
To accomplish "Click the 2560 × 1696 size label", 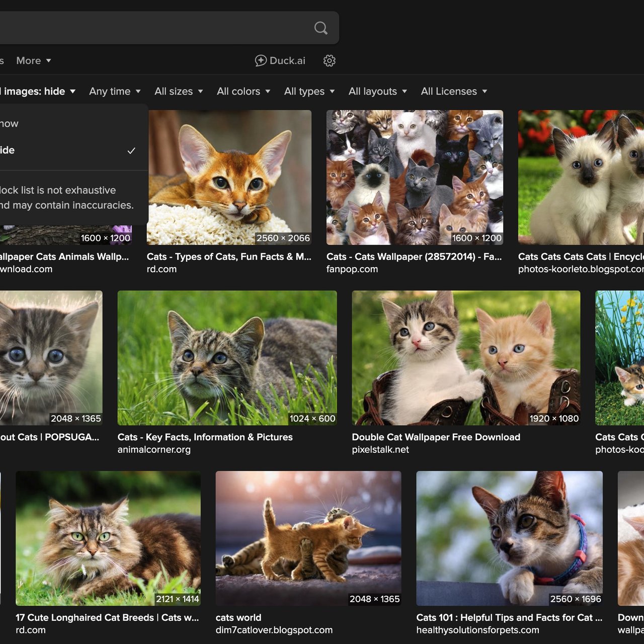I will tap(576, 599).
